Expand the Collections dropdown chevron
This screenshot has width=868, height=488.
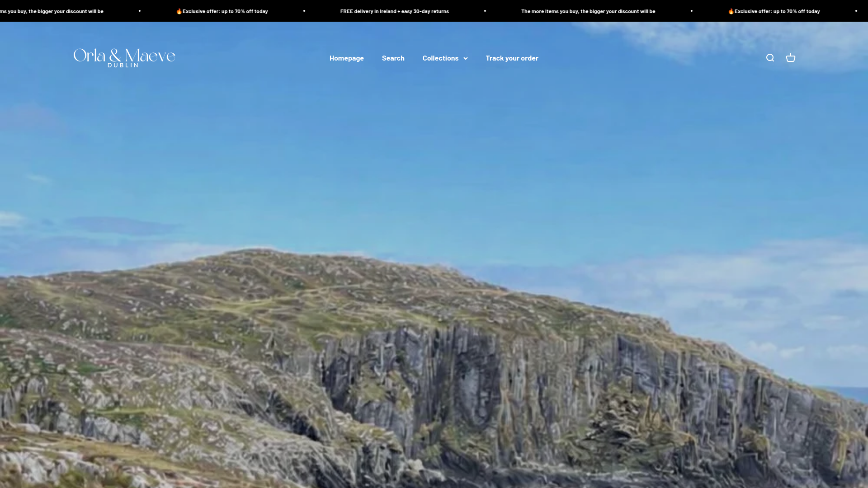click(466, 58)
